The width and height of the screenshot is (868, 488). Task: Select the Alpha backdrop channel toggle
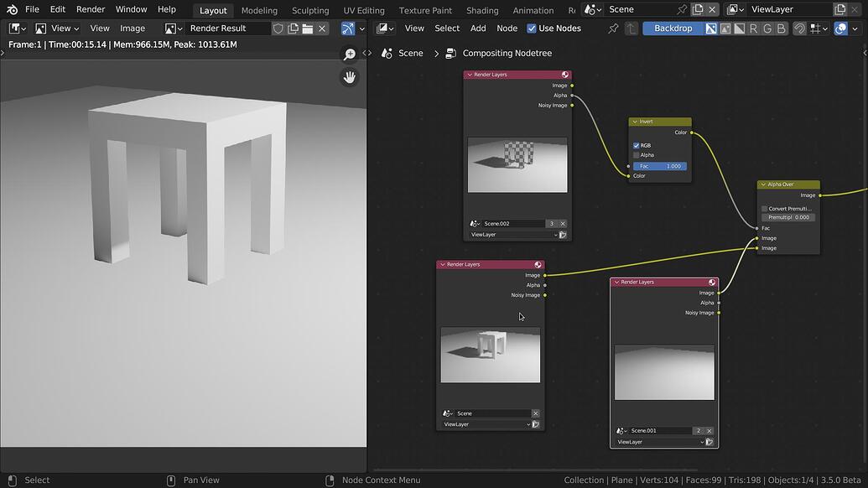(739, 29)
